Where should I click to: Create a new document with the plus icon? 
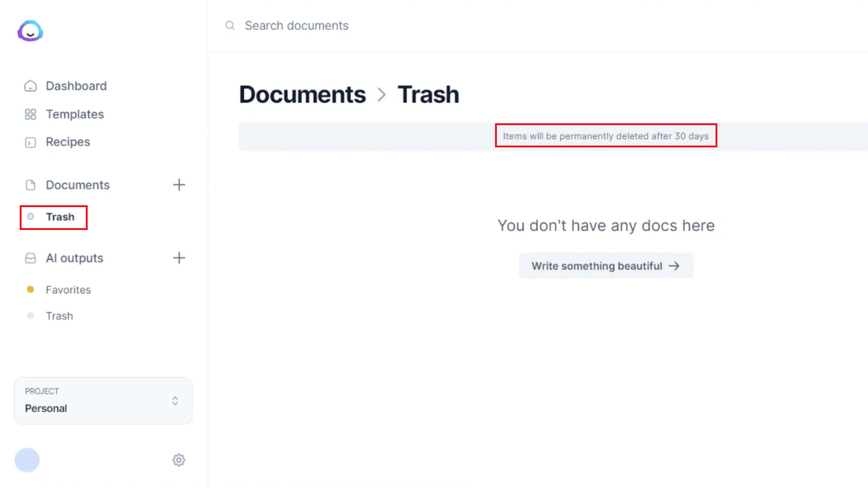[x=179, y=185]
